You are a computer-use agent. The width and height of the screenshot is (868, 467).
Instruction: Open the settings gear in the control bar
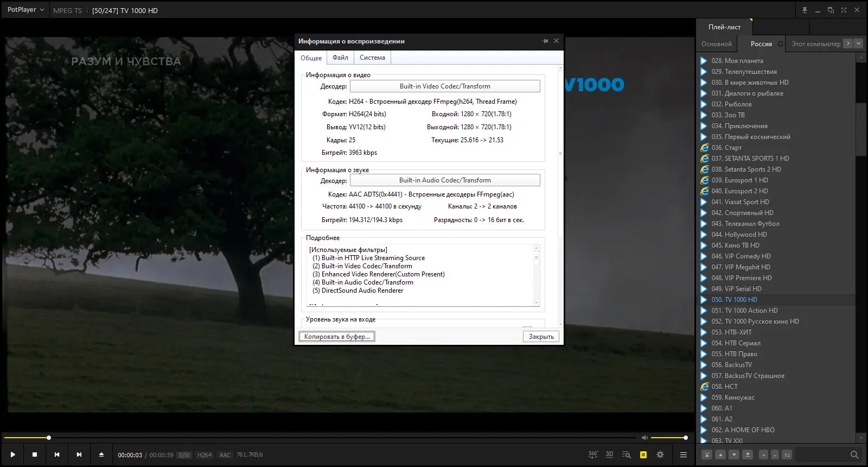pyautogui.click(x=660, y=455)
